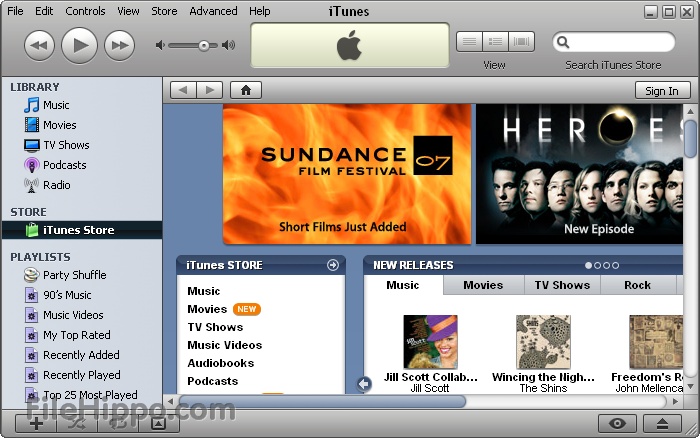Show or hide artwork viewer button

pos(158,423)
